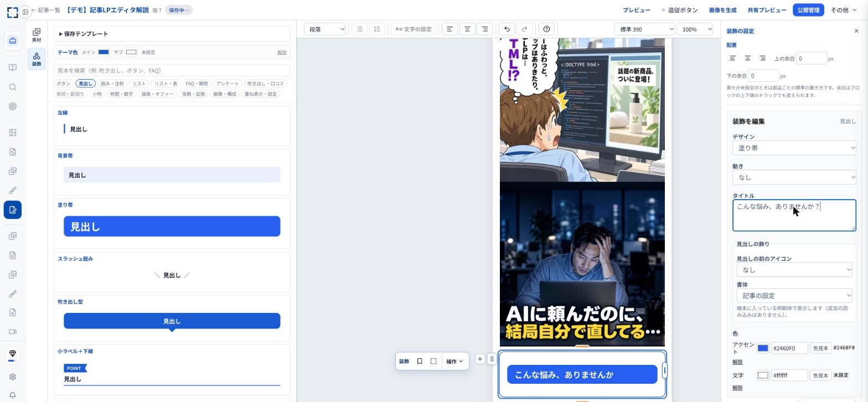The image size is (868, 402).
Task: Click the 色見本 button beside アクセント
Action: (820, 348)
